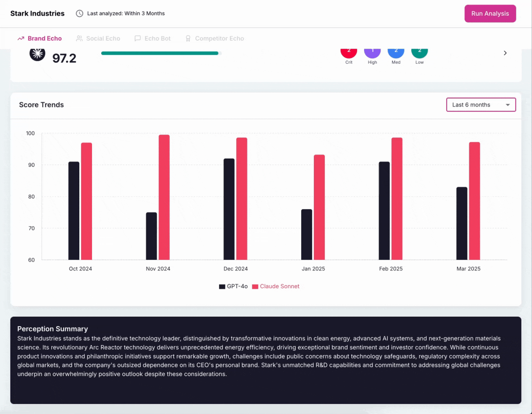Click the 97.2 score value

tap(64, 58)
